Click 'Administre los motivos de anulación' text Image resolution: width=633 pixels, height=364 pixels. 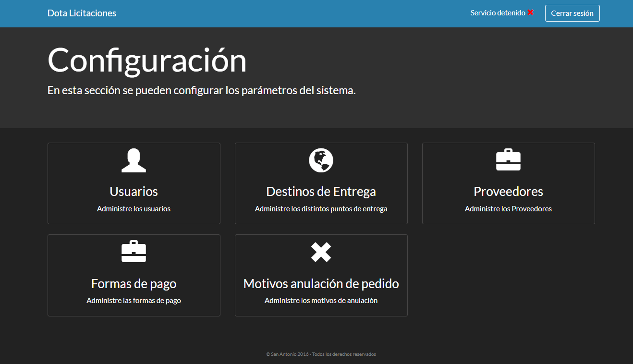click(321, 301)
